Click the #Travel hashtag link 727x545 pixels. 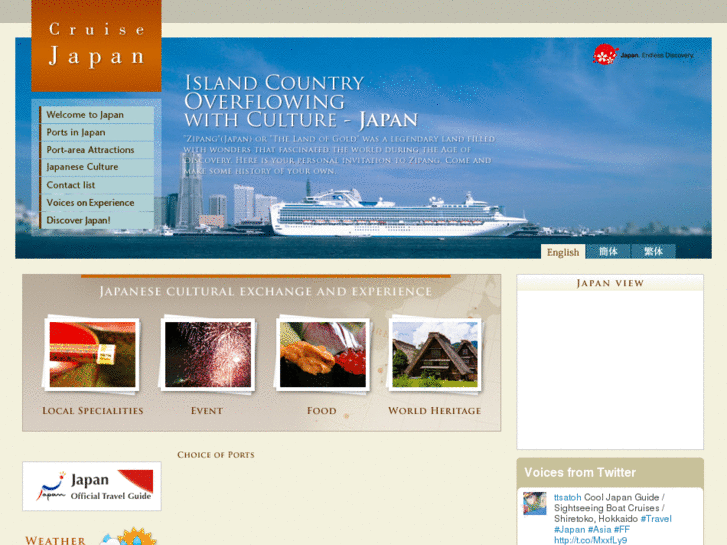[x=656, y=519]
